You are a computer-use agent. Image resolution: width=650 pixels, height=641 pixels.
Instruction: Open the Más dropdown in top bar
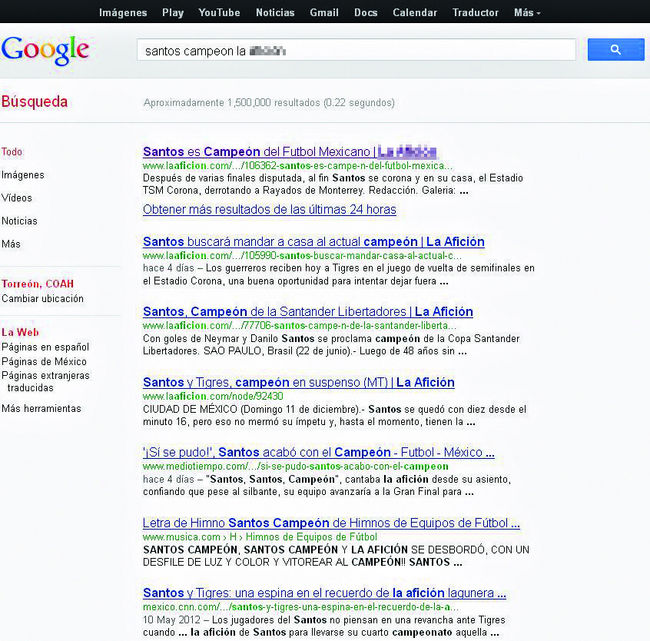(527, 13)
